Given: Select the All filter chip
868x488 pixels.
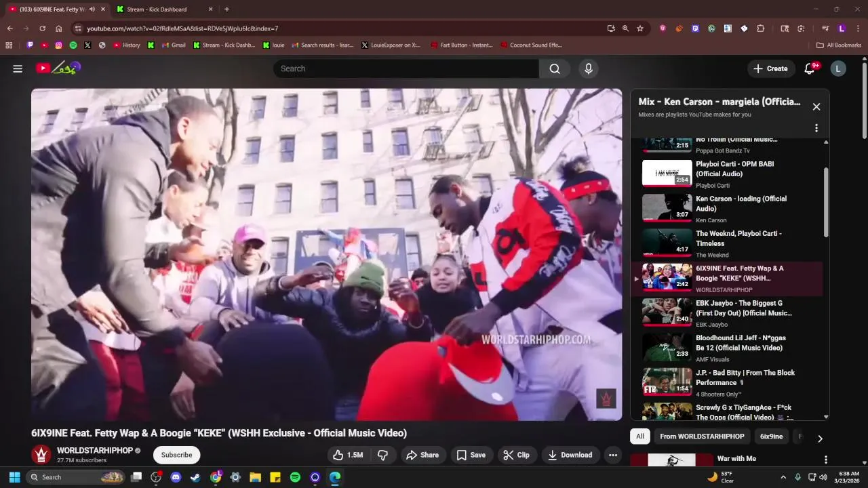Looking at the screenshot, I should [639, 436].
